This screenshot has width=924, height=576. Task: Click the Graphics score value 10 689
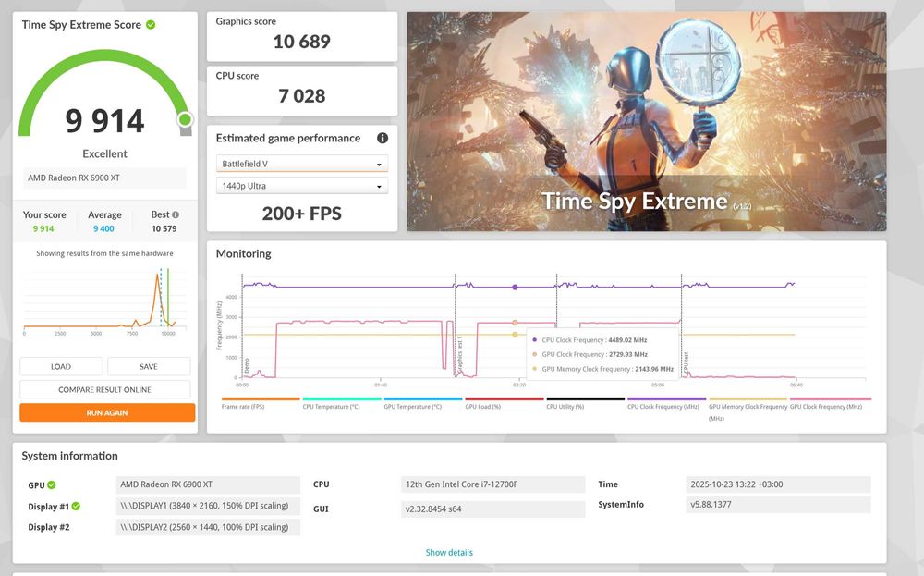click(x=302, y=42)
